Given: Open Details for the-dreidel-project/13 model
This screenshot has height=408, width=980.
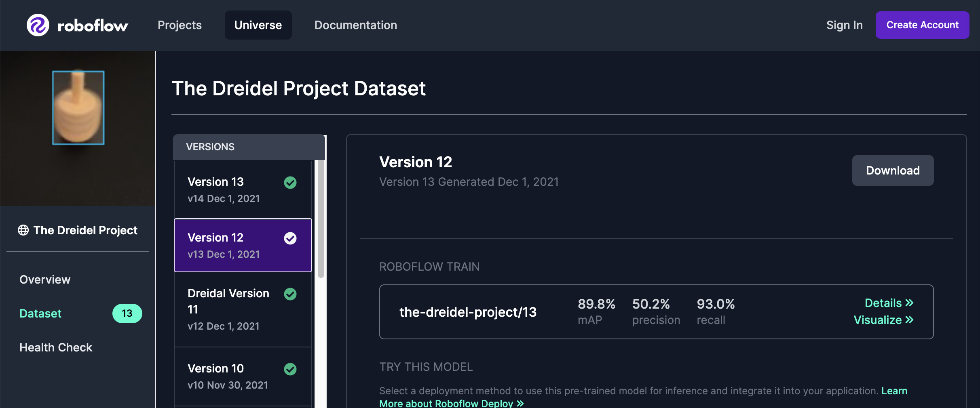Looking at the screenshot, I should 888,303.
